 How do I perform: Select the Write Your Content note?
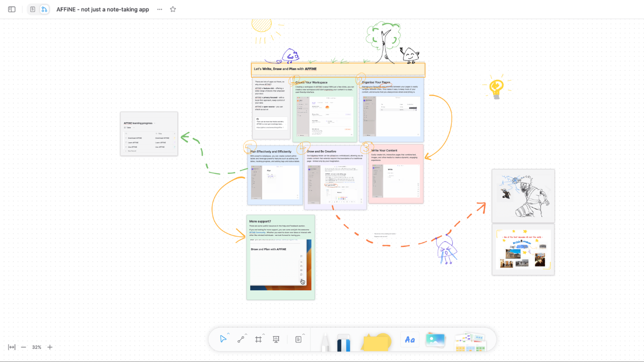(396, 174)
